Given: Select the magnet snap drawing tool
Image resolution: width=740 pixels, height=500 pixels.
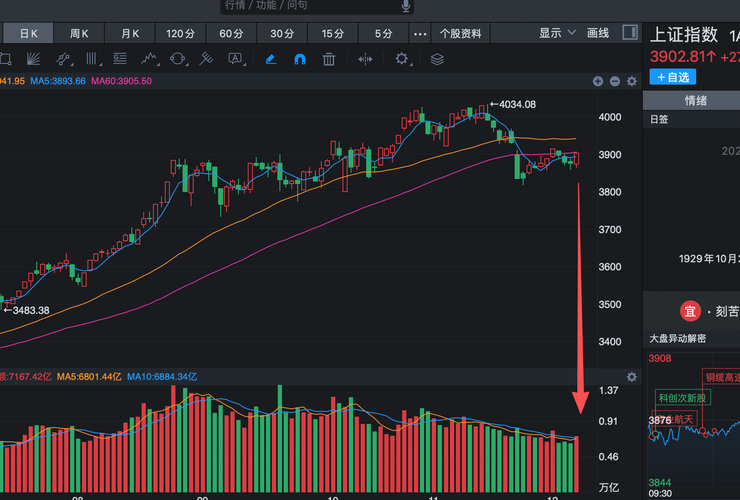Looking at the screenshot, I should coord(300,59).
